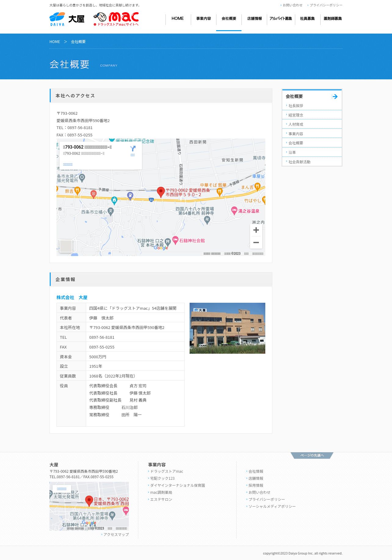Viewport: 392px width, 560px height.
Task: Click the Google logo on the main map
Action: coord(161,248)
